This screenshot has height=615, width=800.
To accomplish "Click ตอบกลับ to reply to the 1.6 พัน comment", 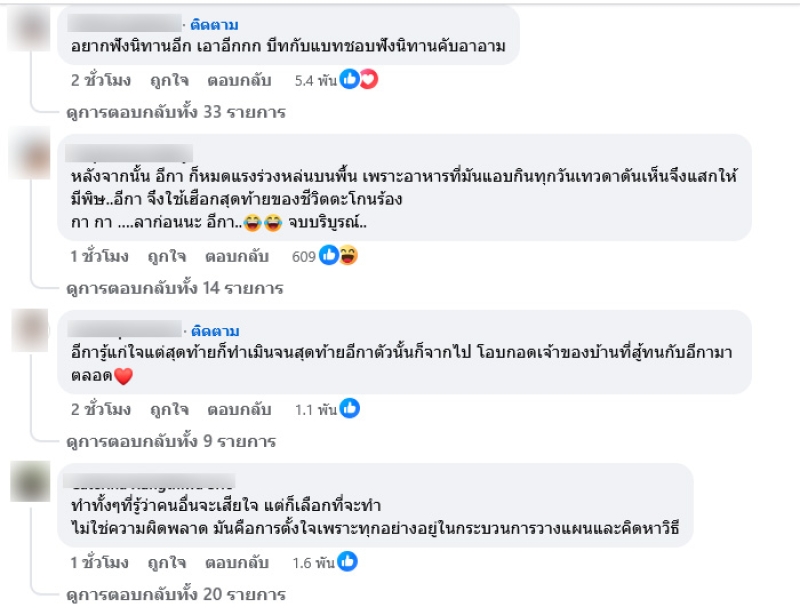I will click(238, 563).
